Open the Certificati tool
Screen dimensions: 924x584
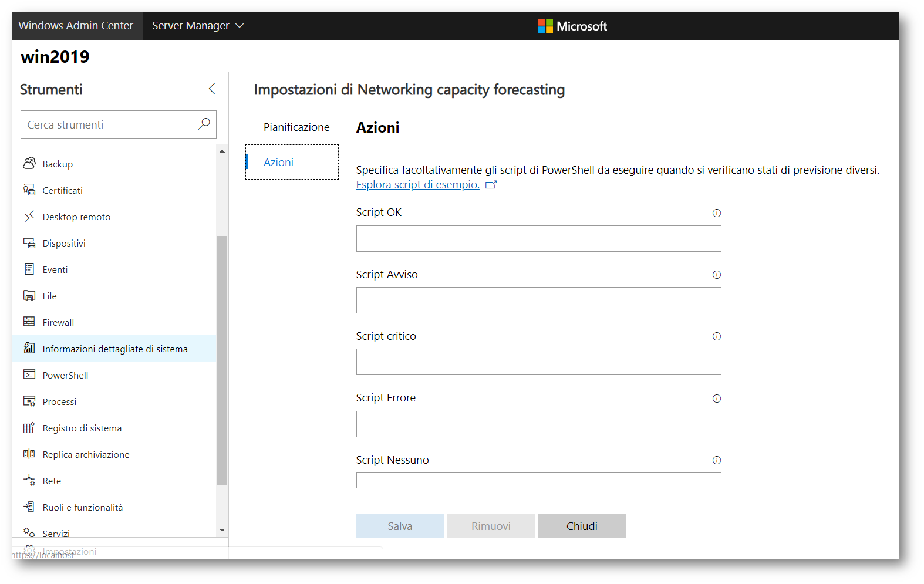pyautogui.click(x=114, y=190)
